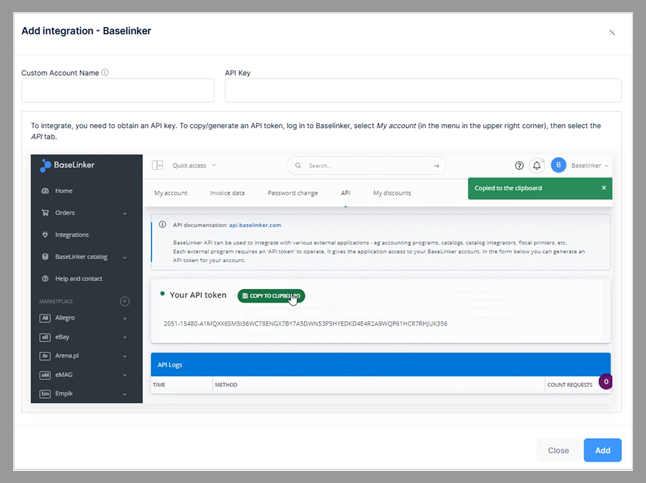Click the info icon beside Custom Account Name
Viewport: 646px width, 483px height.
click(105, 73)
